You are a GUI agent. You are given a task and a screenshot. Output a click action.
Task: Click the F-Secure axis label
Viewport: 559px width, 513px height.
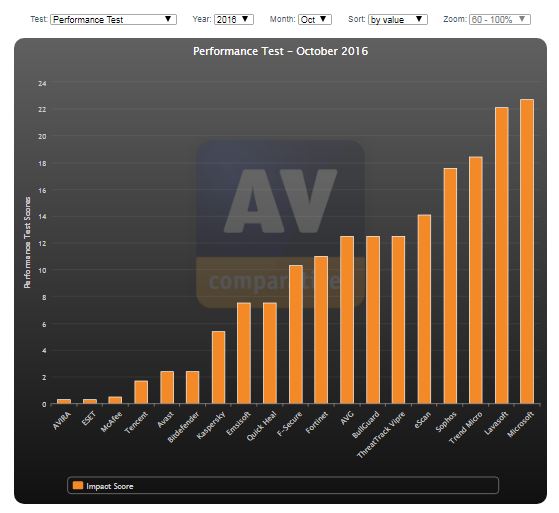(289, 424)
